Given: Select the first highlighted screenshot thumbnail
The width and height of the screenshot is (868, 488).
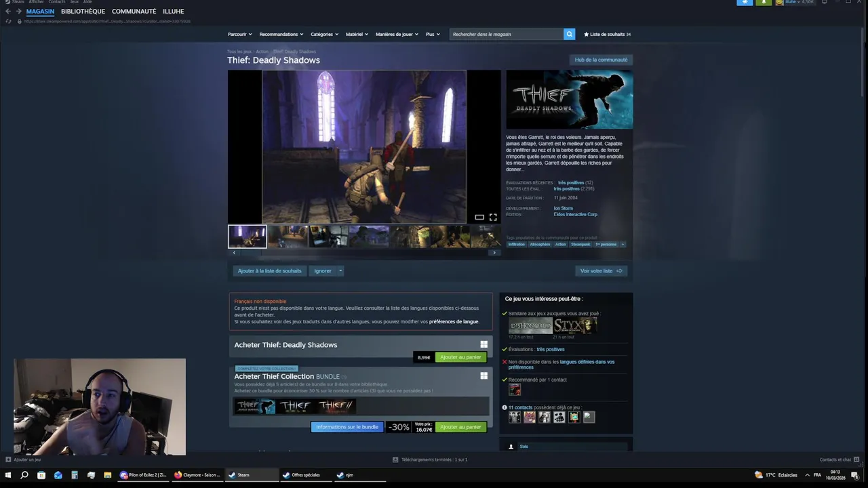Looking at the screenshot, I should 248,236.
